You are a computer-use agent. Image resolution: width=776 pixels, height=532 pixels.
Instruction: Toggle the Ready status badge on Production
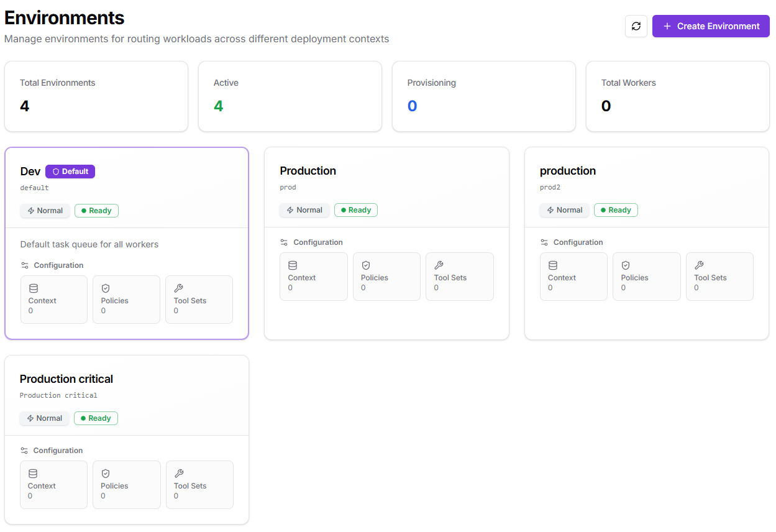[355, 209]
